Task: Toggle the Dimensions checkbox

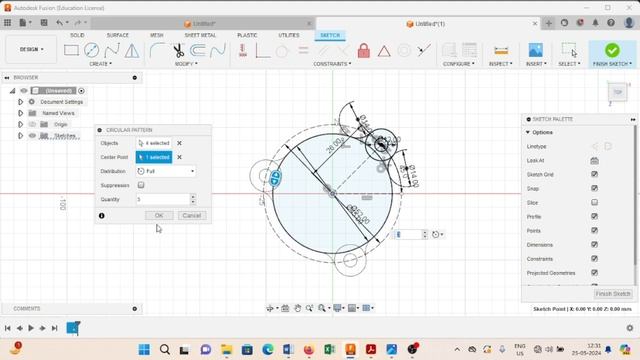Action: [x=594, y=244]
